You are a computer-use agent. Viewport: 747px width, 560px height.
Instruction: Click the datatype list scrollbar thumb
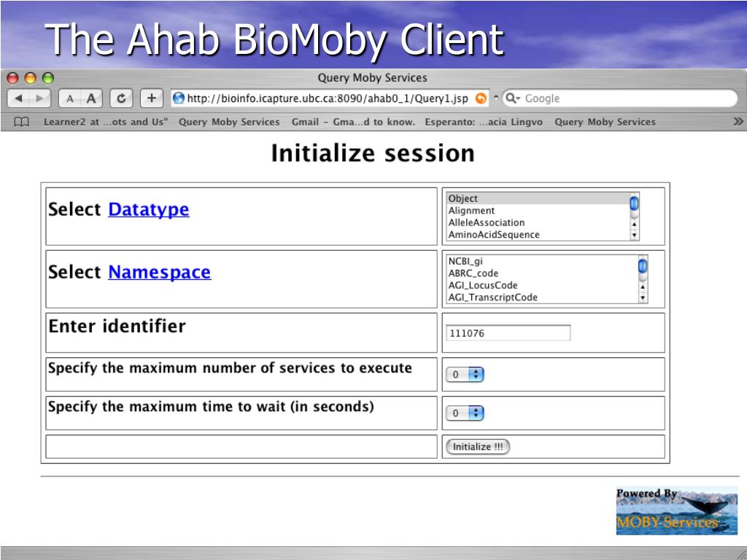click(634, 204)
